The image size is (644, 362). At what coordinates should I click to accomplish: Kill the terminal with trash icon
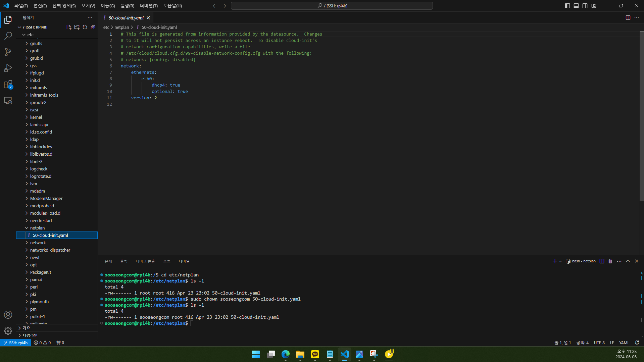pyautogui.click(x=610, y=261)
